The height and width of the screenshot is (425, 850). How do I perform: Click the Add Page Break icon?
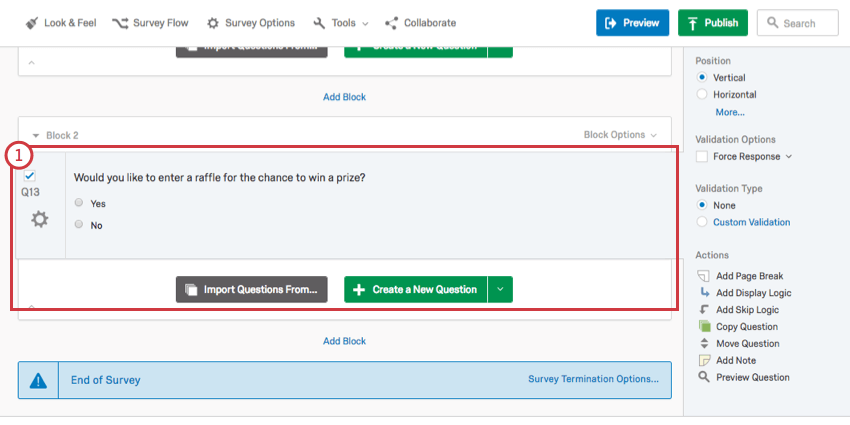704,276
